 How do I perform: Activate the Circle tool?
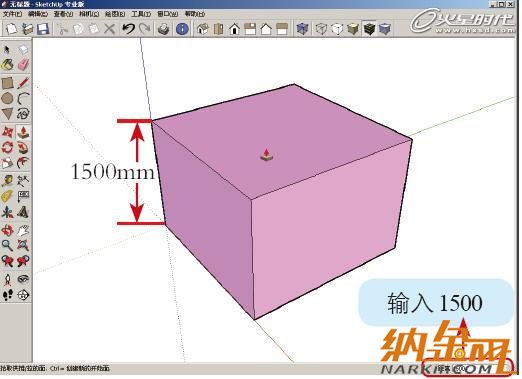tap(7, 99)
